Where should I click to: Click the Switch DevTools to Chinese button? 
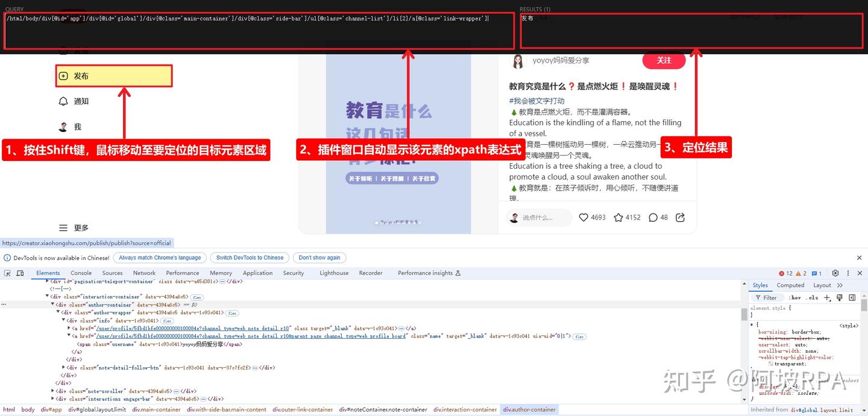click(250, 257)
